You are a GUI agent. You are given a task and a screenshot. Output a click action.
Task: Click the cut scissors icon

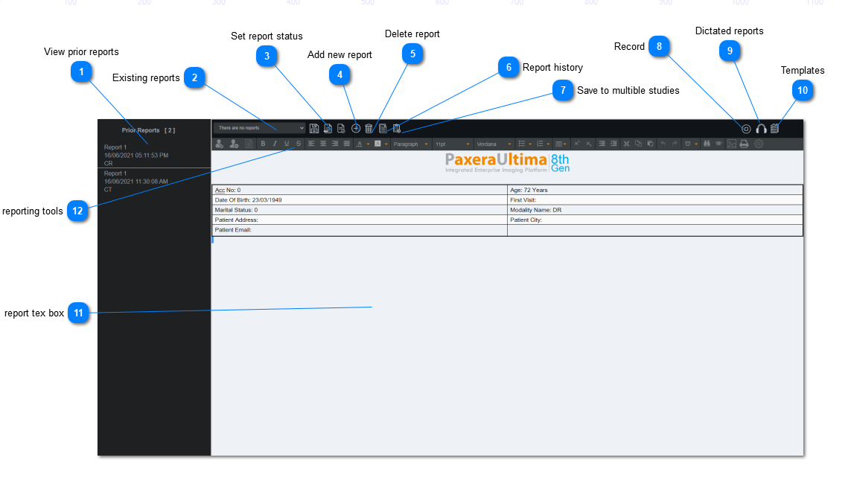626,144
